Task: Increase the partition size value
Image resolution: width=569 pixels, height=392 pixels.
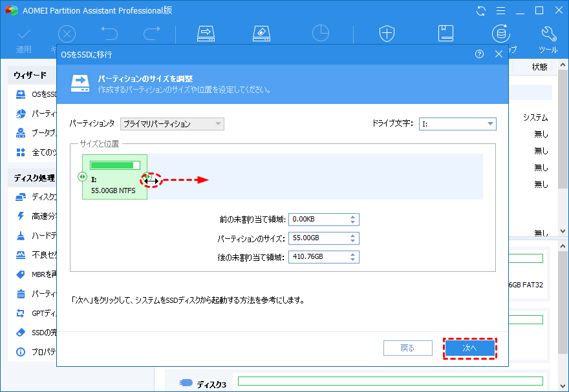Action: click(x=353, y=236)
